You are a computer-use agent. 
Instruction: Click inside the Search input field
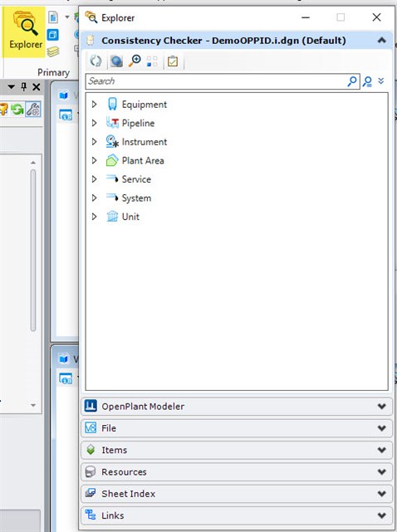218,81
